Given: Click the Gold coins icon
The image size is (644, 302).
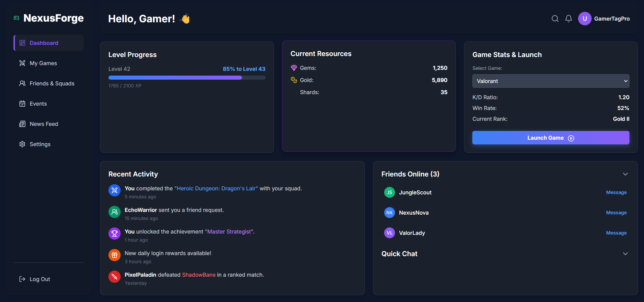Looking at the screenshot, I should click(294, 80).
